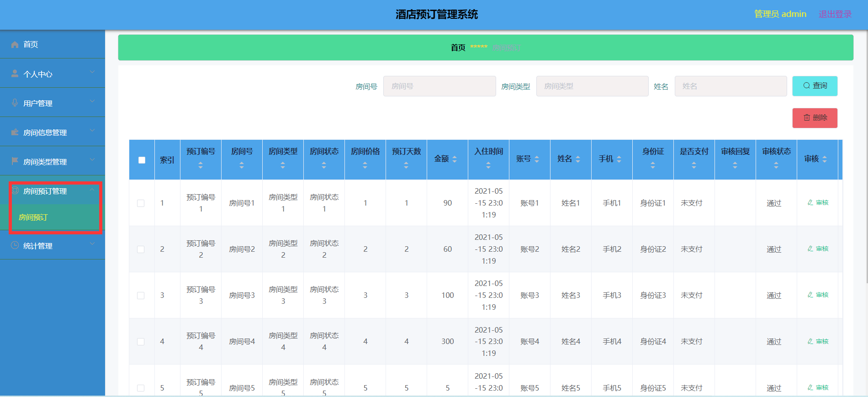
Task: Click the cell 账号1
Action: pos(529,203)
